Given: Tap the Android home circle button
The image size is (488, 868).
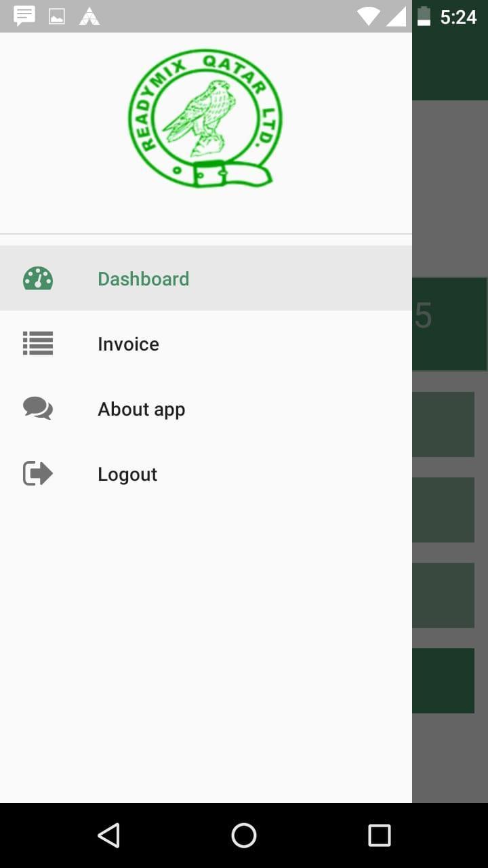Looking at the screenshot, I should click(244, 835).
